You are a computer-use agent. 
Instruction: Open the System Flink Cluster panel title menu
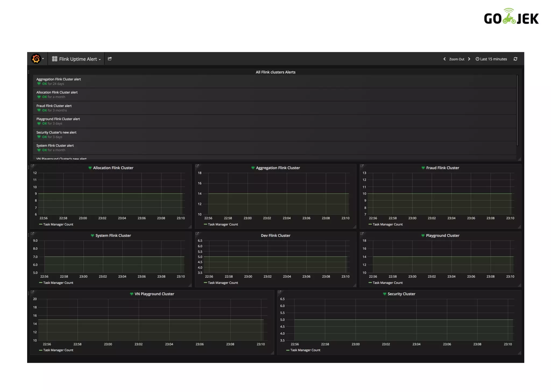pos(113,235)
